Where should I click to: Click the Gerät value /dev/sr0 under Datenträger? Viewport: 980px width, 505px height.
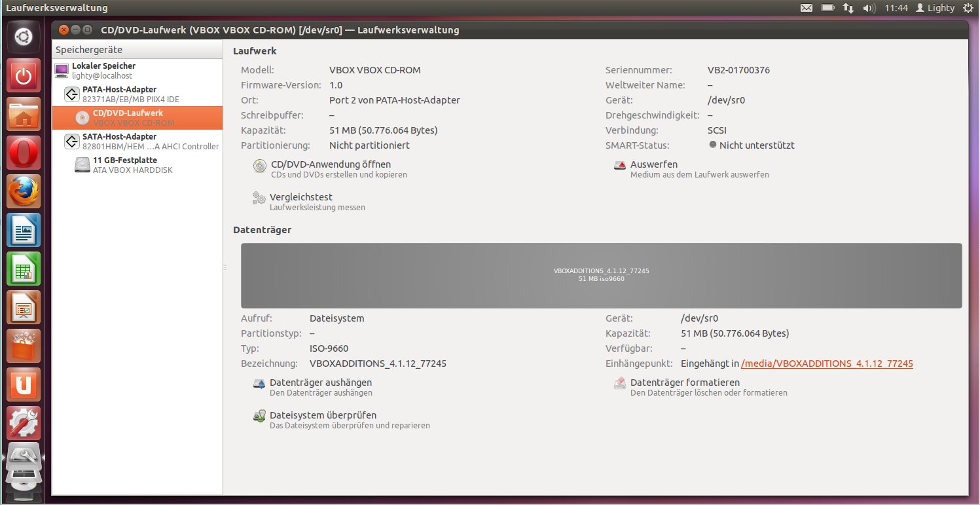[699, 318]
